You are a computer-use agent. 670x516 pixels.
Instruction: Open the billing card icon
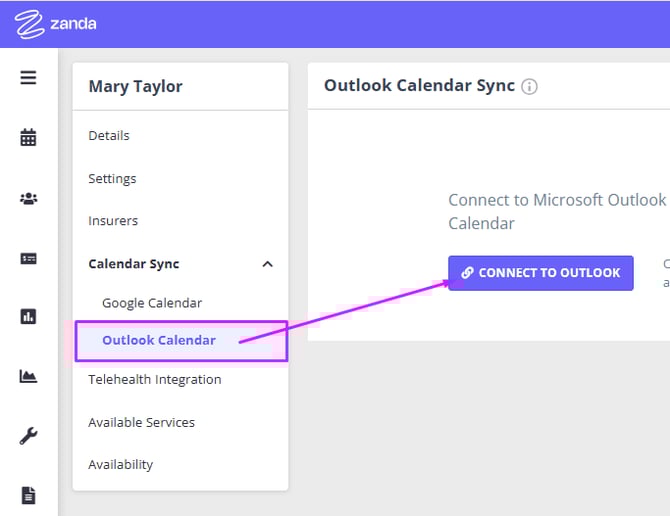[28, 258]
